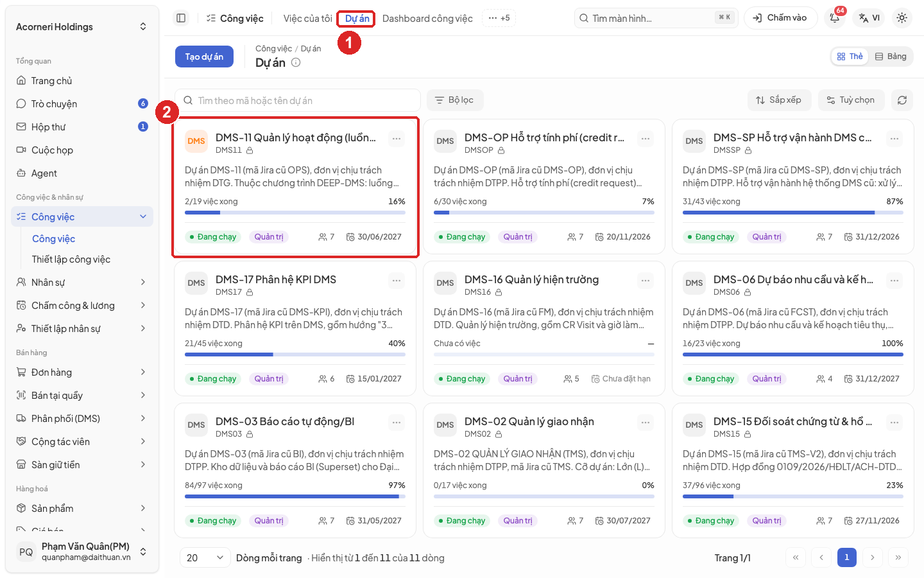Go to page 1 in pagination
Image resolution: width=924 pixels, height=578 pixels.
[x=846, y=557]
